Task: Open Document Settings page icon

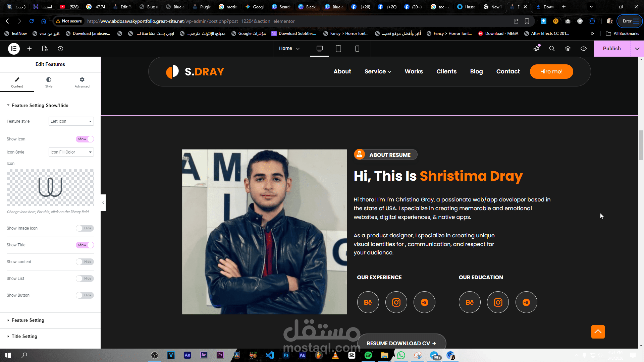Action: tap(45, 49)
